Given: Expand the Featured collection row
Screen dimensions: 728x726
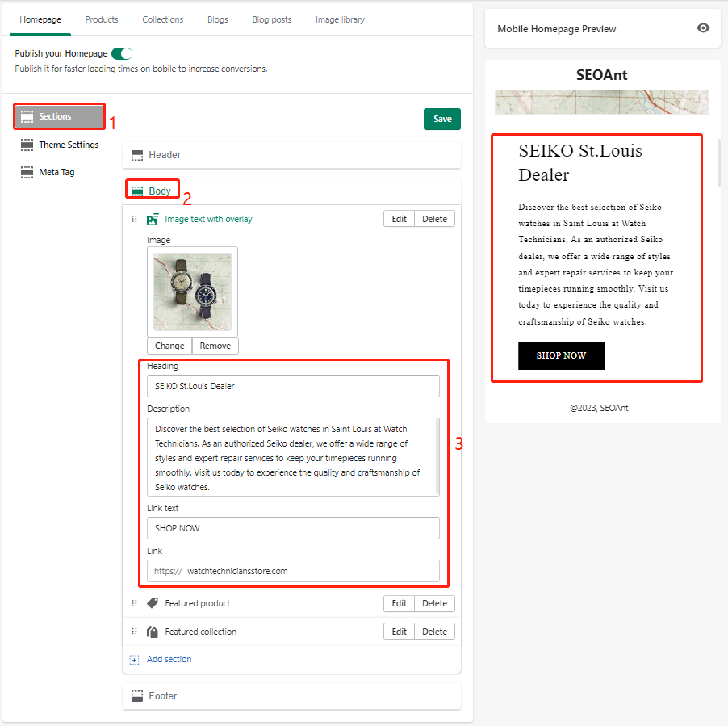Looking at the screenshot, I should pos(201,632).
